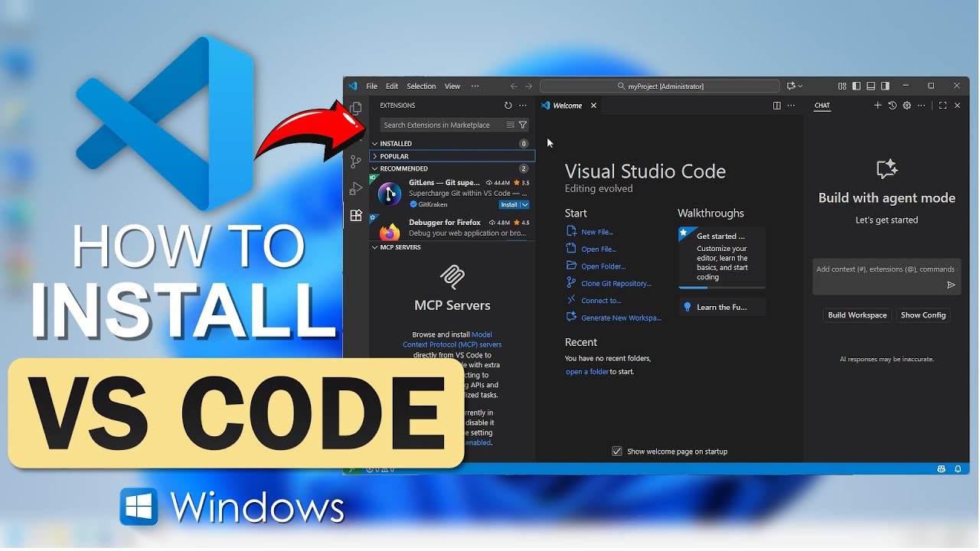
Task: Select the CHAT tab
Action: coord(822,106)
